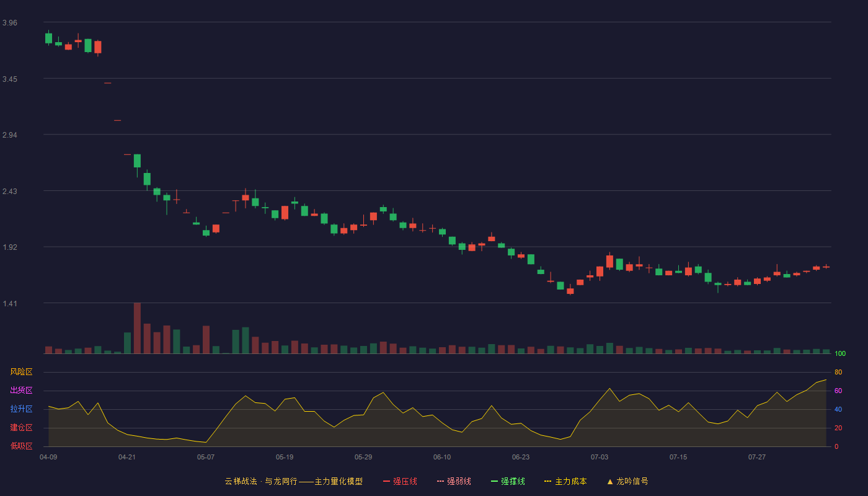Select the 06-10 date label
This screenshot has width=868, height=496.
442,457
